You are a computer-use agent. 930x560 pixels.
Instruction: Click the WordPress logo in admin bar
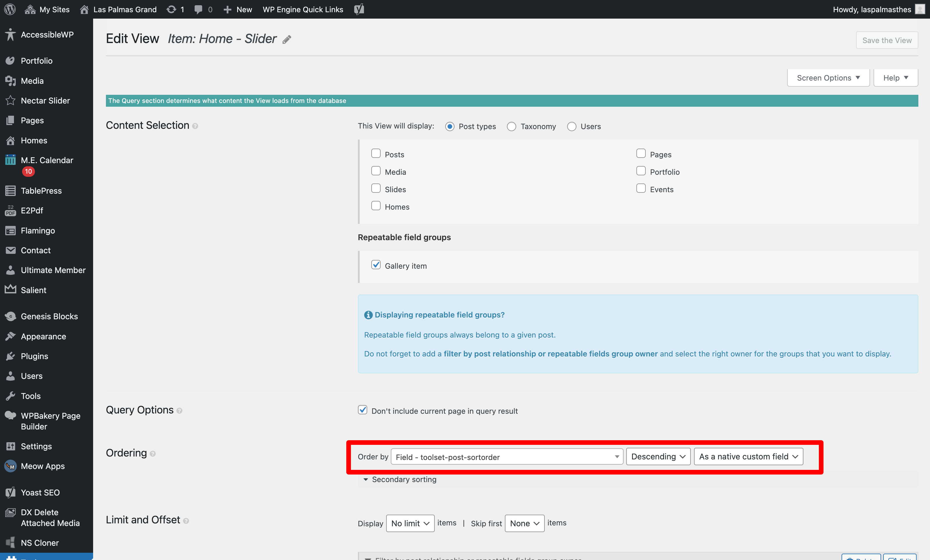click(x=10, y=9)
